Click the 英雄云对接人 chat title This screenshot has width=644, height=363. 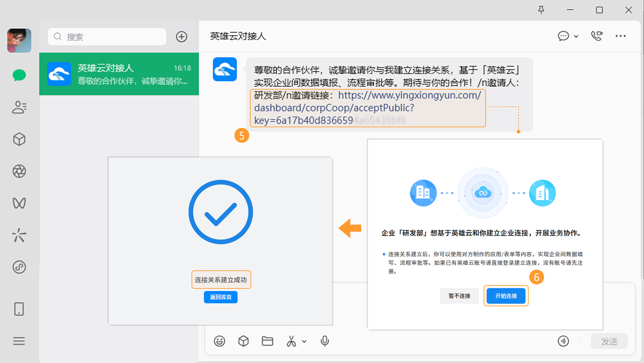click(238, 36)
